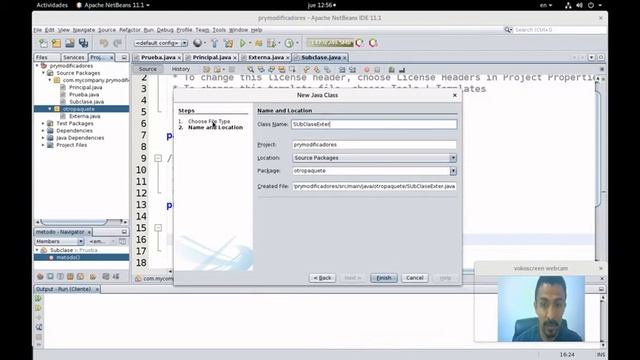Click the network icon in top bar
The height and width of the screenshot is (360, 640).
568,5
